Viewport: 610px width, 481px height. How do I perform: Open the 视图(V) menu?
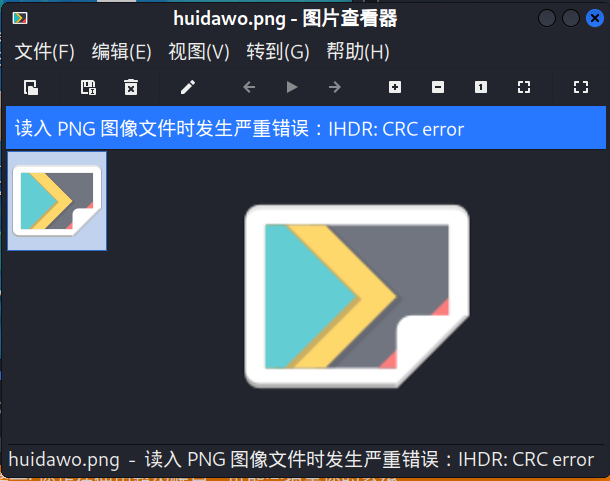pyautogui.click(x=199, y=52)
